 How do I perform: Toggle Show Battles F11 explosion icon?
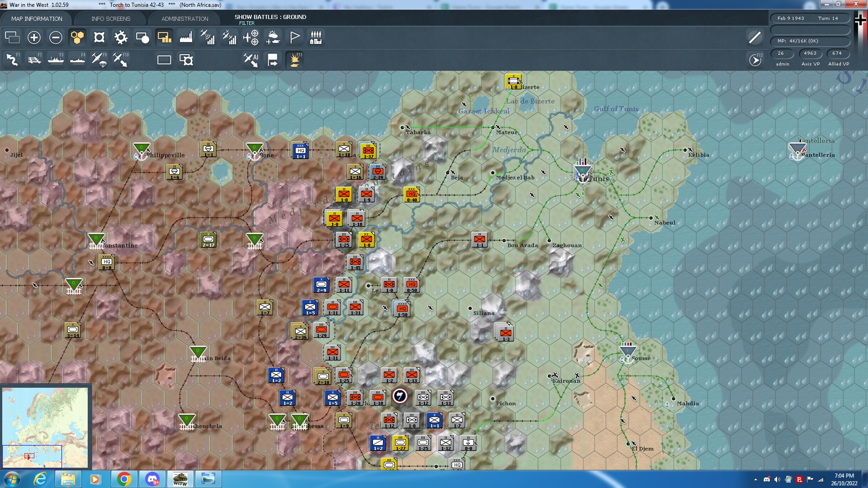[295, 60]
